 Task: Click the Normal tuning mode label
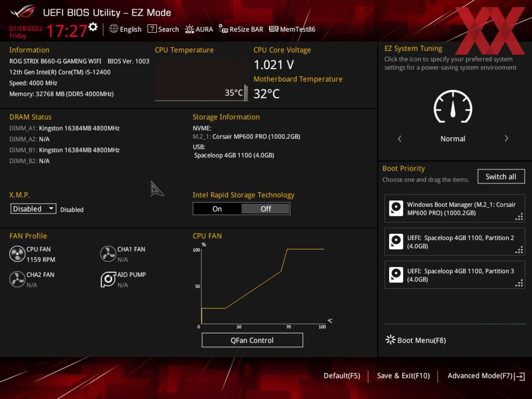point(453,138)
